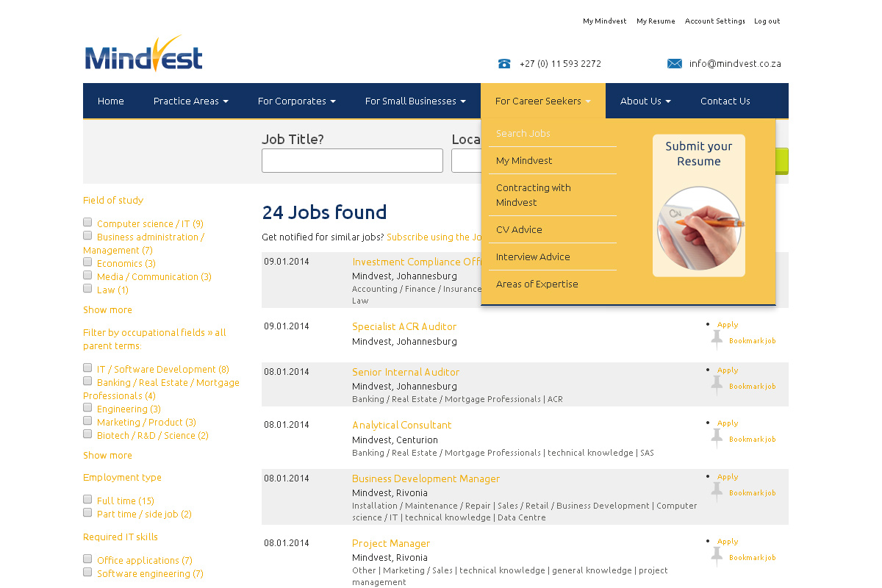
Task: Click pushpin icon for Analytical Consultant
Action: (717, 438)
